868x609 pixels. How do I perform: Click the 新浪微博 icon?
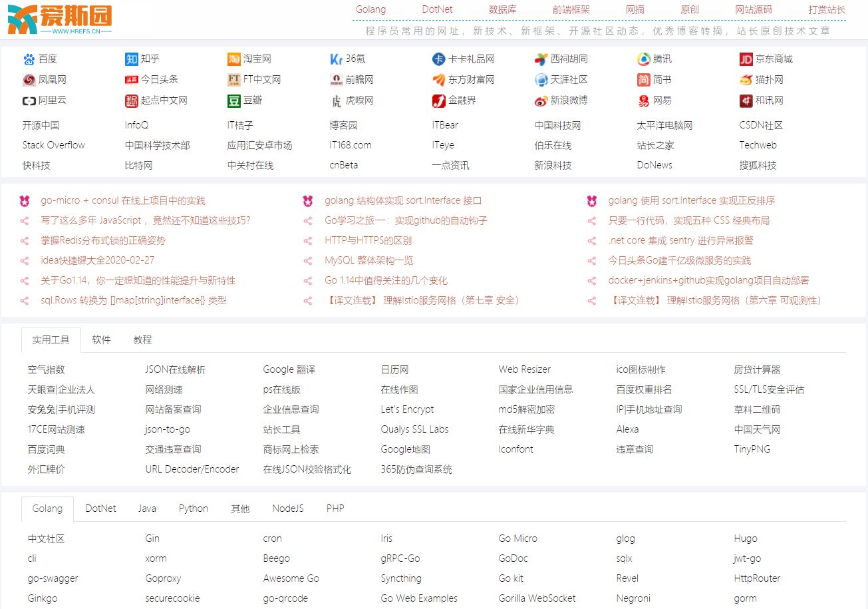541,101
